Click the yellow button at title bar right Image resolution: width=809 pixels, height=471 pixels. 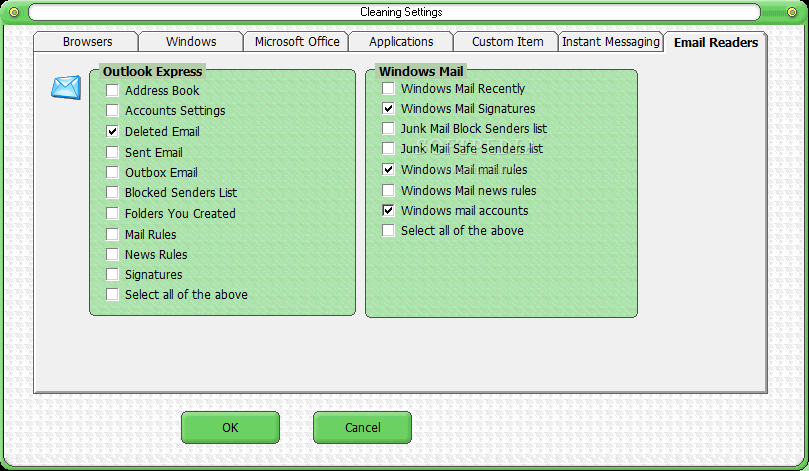click(x=792, y=12)
